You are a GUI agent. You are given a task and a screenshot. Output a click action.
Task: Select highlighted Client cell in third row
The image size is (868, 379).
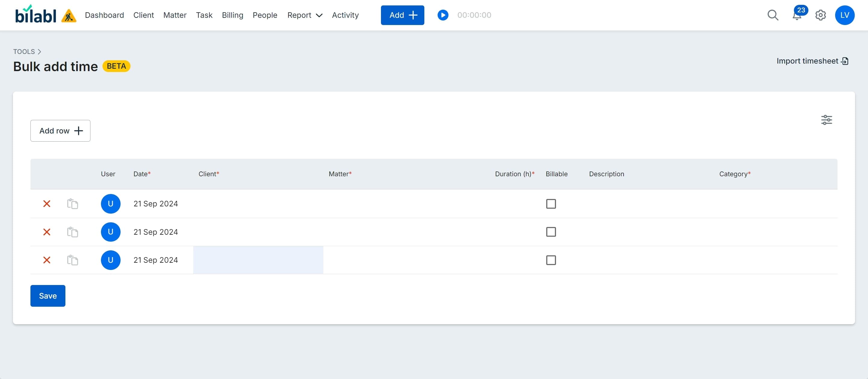point(258,260)
